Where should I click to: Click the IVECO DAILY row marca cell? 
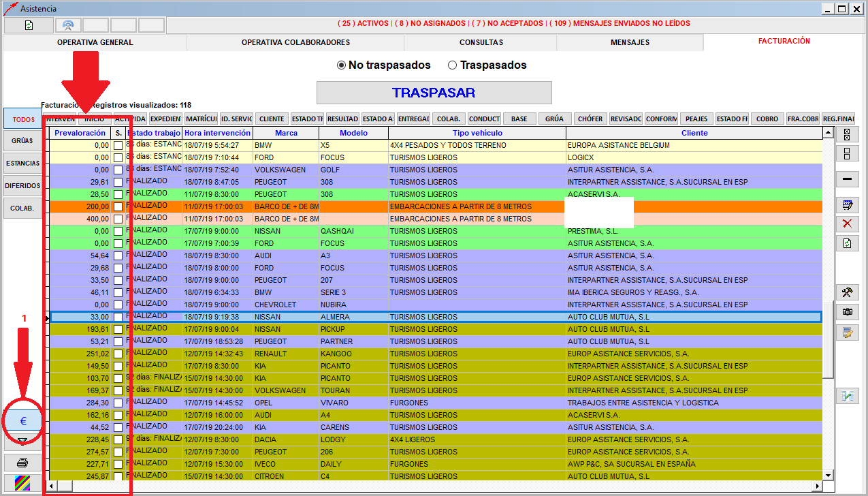pos(286,464)
